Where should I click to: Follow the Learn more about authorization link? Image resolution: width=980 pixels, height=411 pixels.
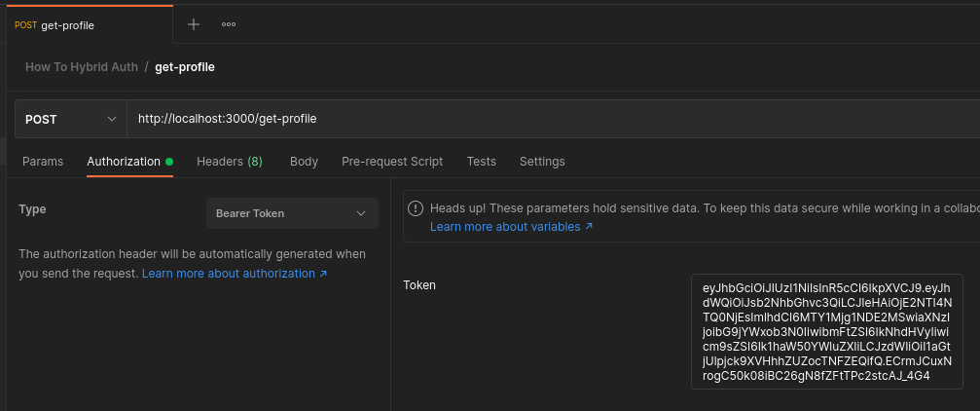click(x=235, y=275)
